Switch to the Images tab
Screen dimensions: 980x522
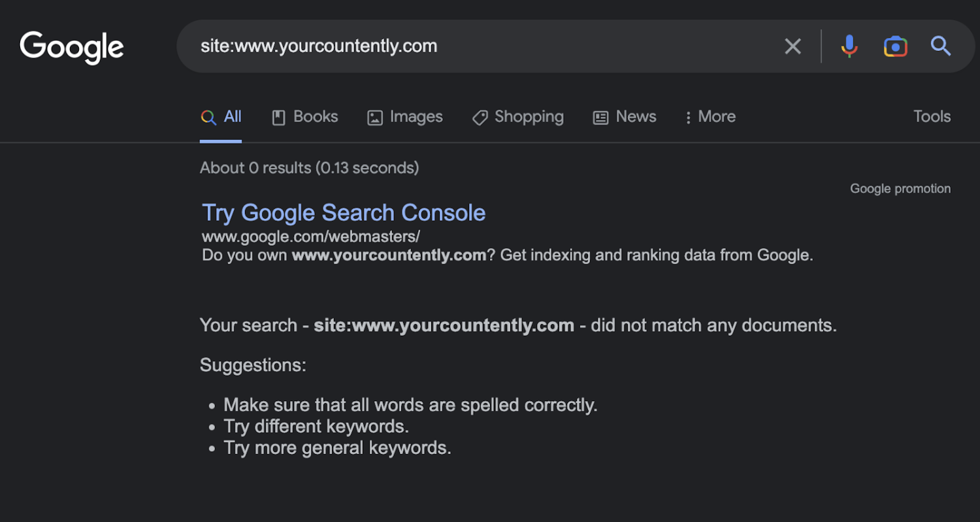(x=405, y=117)
